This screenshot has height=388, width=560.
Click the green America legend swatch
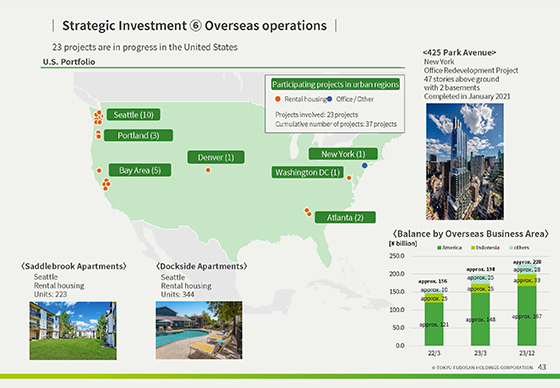pyautogui.click(x=439, y=248)
